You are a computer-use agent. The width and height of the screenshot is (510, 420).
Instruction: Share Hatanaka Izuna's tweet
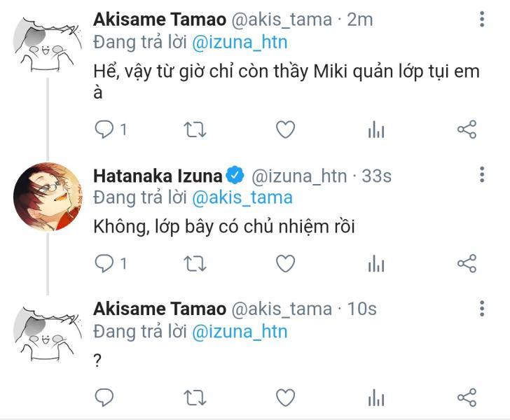(467, 263)
